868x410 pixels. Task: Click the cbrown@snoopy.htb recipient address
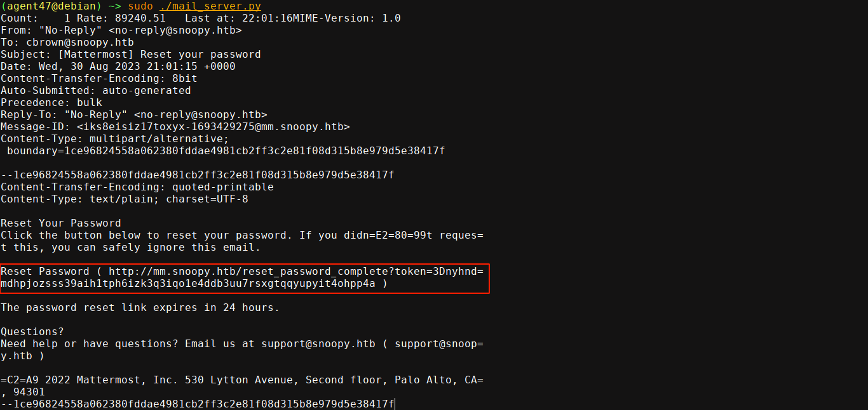tap(79, 43)
